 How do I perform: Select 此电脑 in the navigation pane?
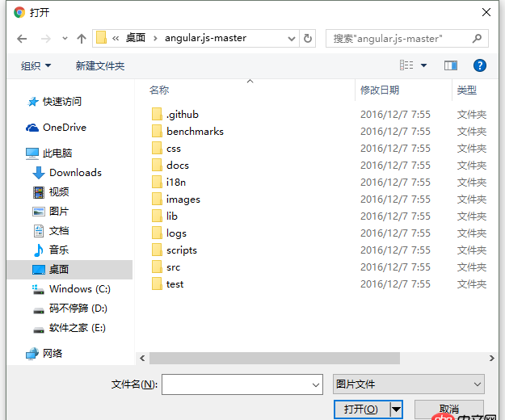pyautogui.click(x=49, y=153)
